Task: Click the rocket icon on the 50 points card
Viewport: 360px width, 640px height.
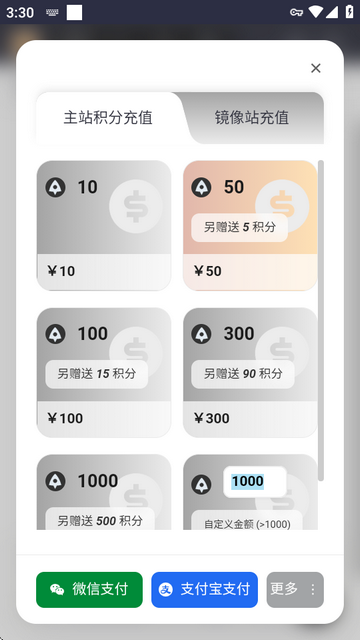Action: click(x=202, y=188)
